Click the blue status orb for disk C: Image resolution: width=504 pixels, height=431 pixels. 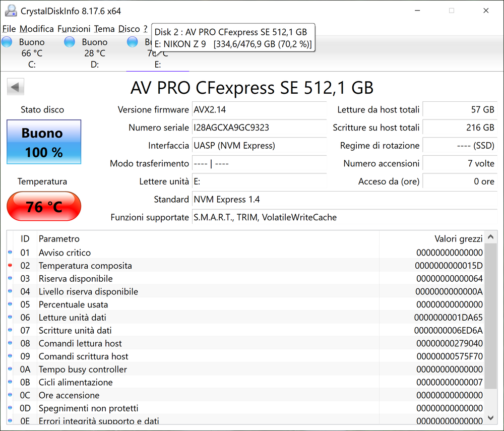7,42
